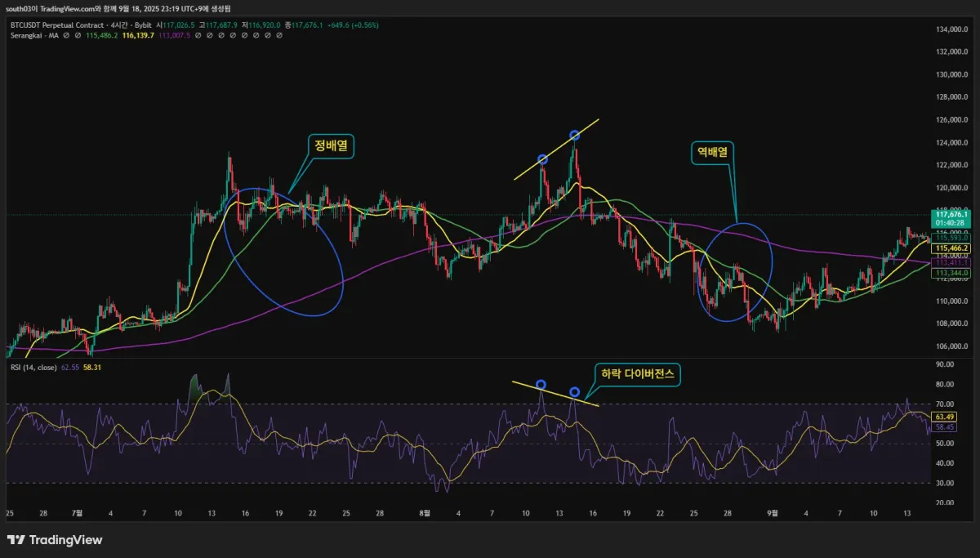980x558 pixels.
Task: Select the yellow trendline above the price peaks
Action: [557, 149]
